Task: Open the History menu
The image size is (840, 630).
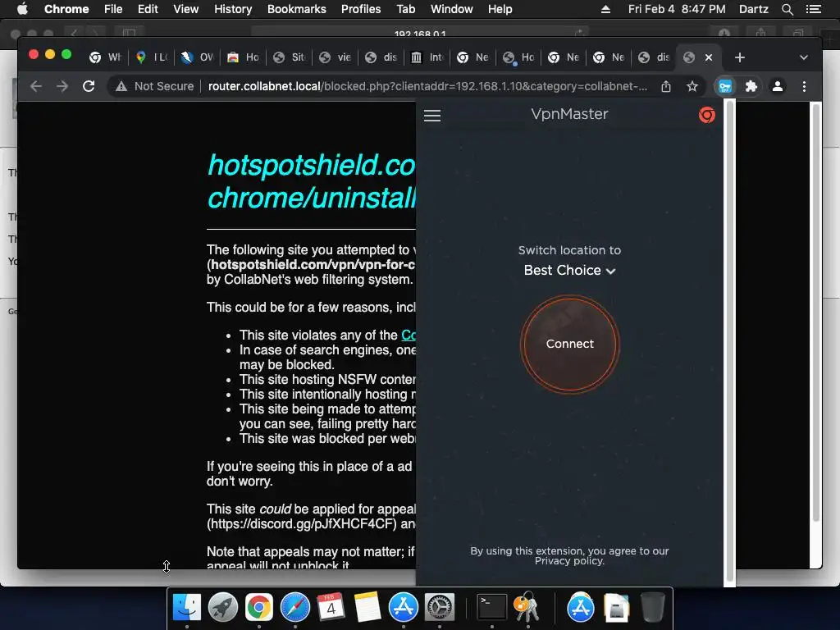Action: point(233,9)
